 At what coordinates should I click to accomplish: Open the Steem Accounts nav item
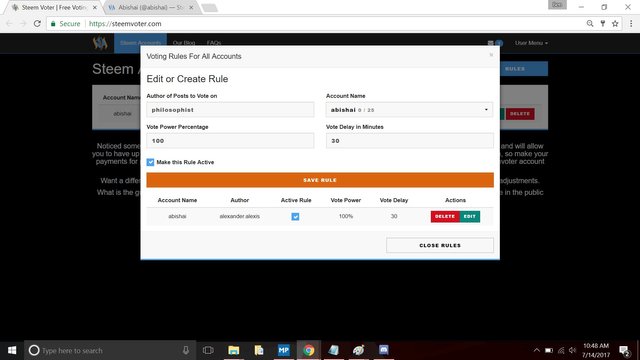point(140,43)
